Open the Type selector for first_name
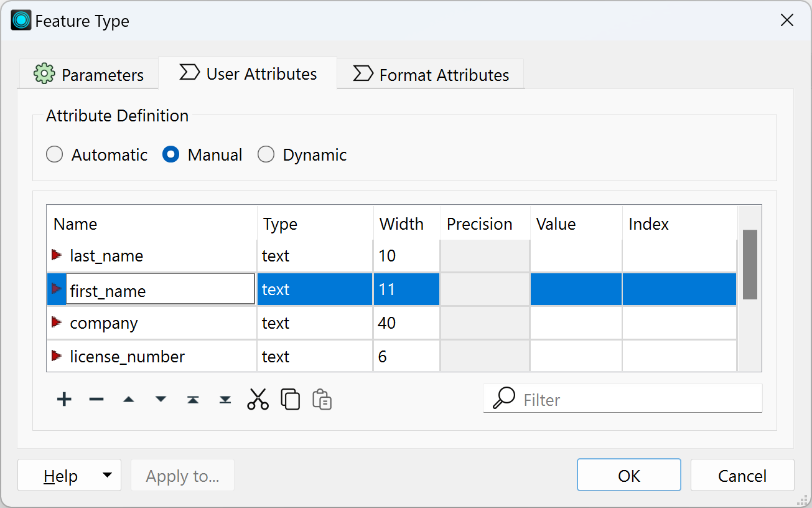This screenshot has width=812, height=508. [x=314, y=289]
